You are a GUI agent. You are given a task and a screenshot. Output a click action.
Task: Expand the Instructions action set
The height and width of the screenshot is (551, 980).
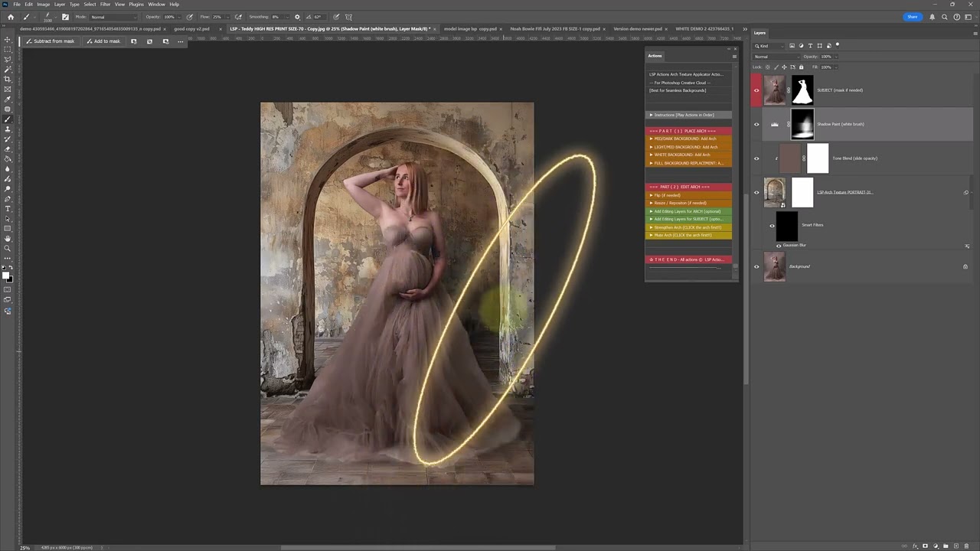point(652,115)
